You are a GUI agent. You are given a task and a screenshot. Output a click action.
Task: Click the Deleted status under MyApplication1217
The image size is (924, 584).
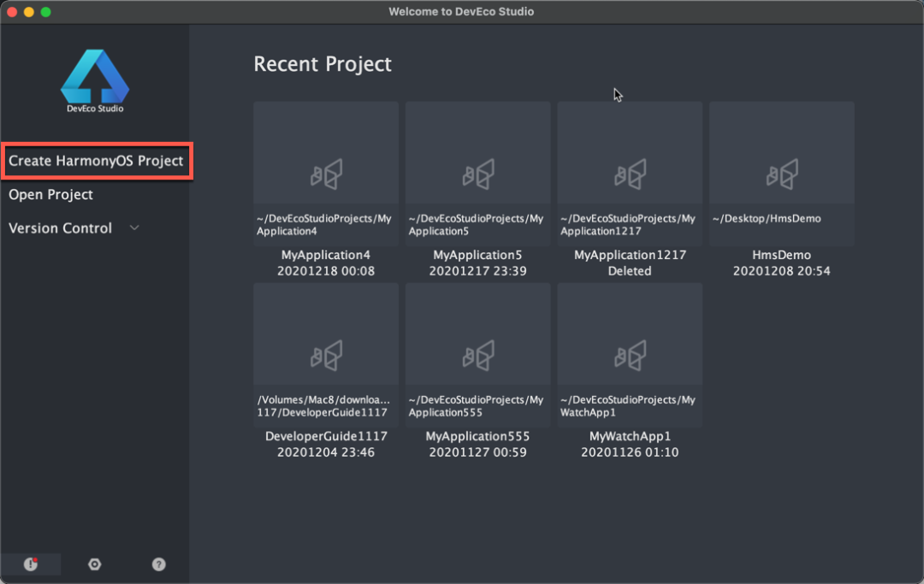tap(630, 271)
